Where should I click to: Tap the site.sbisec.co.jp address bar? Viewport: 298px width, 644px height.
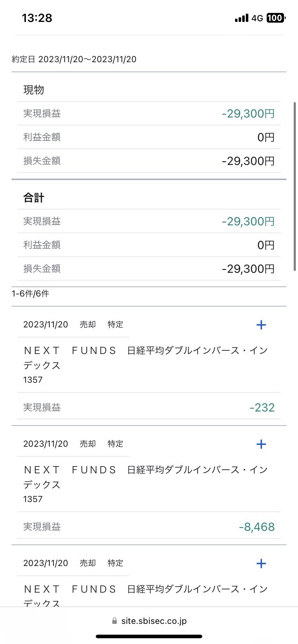154,621
